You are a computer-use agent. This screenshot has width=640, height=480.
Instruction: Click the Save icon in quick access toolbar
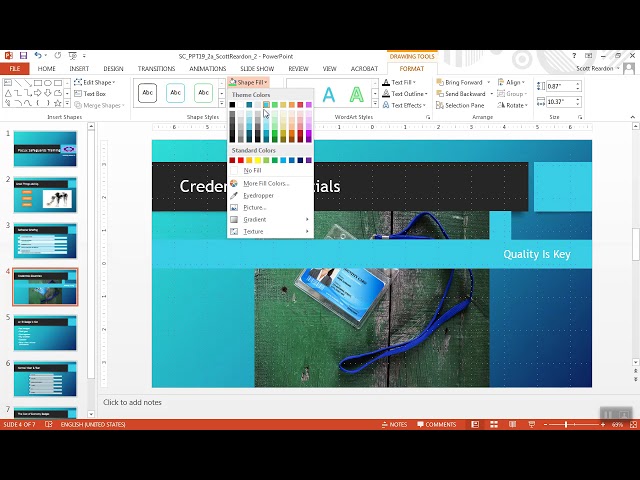coord(23,56)
